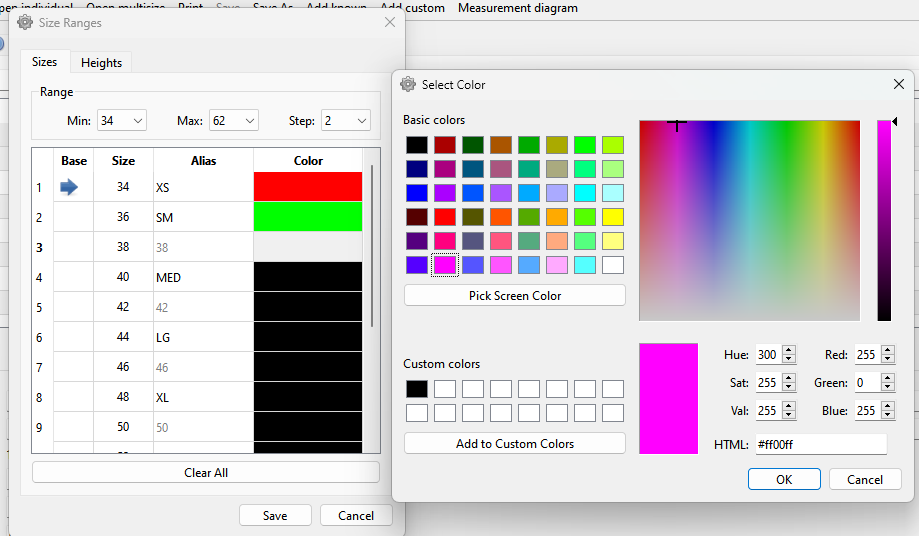Expand the Step dropdown

360,121
